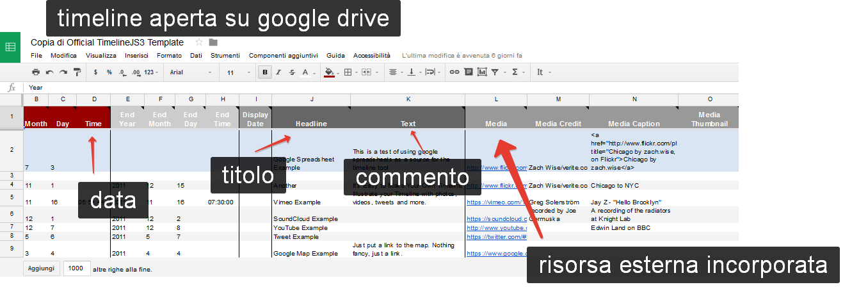Screen dimensions: 868x287
Task: Open the text color picker
Action: click(x=309, y=72)
